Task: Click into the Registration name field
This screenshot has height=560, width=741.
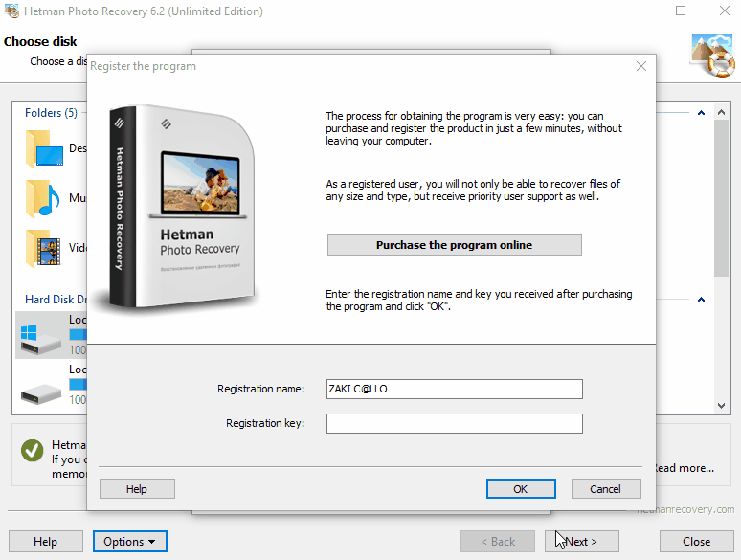Action: click(x=454, y=389)
